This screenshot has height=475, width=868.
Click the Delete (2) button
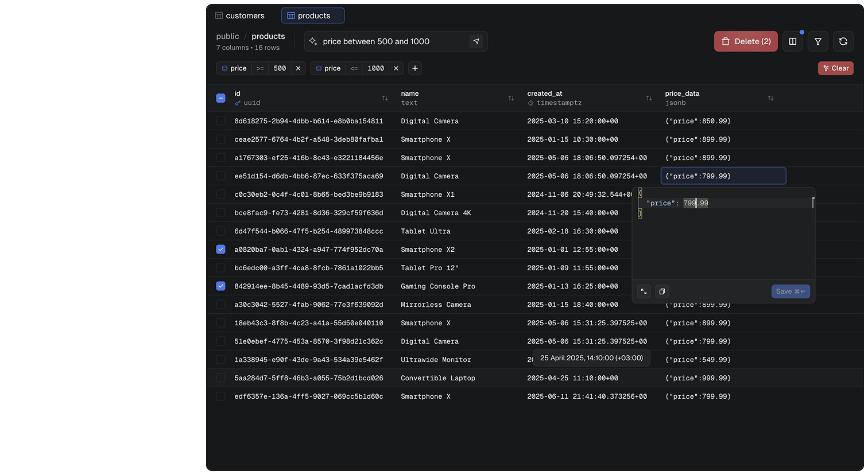[x=746, y=41]
